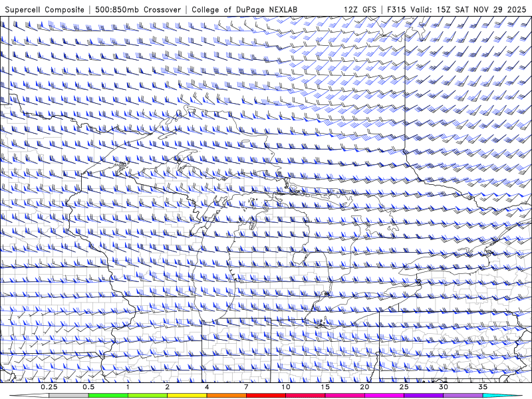Click the "College of DuPage NEXLAB" label
Image resolution: width=532 pixels, height=399 pixels.
pos(244,10)
